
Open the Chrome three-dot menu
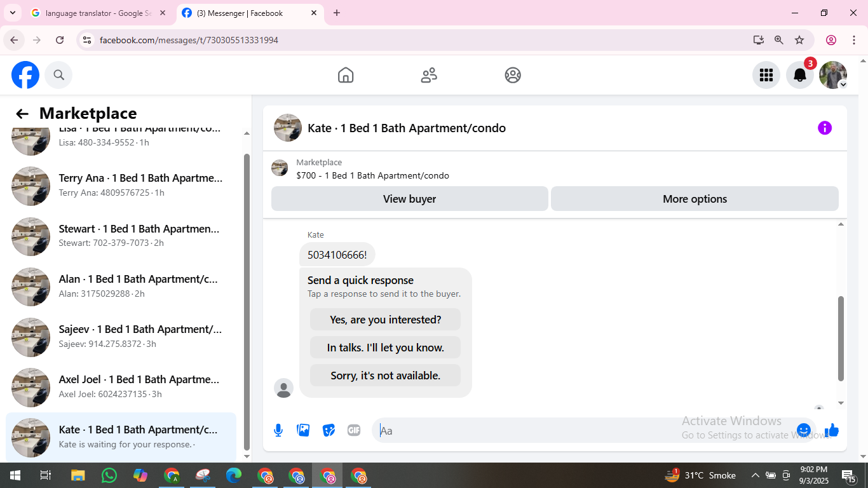pos(854,40)
